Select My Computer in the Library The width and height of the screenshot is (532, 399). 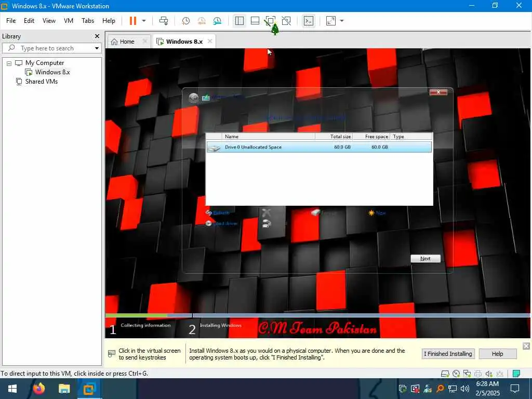45,63
